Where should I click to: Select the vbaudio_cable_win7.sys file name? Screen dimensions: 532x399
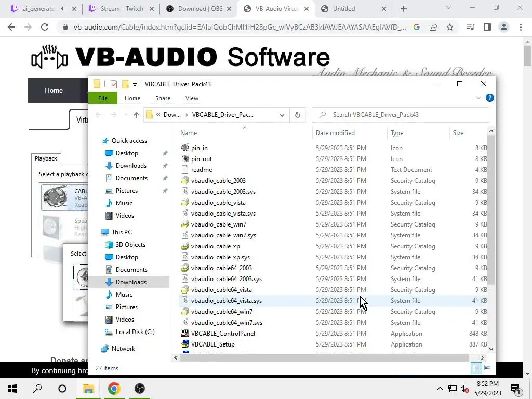(x=223, y=235)
